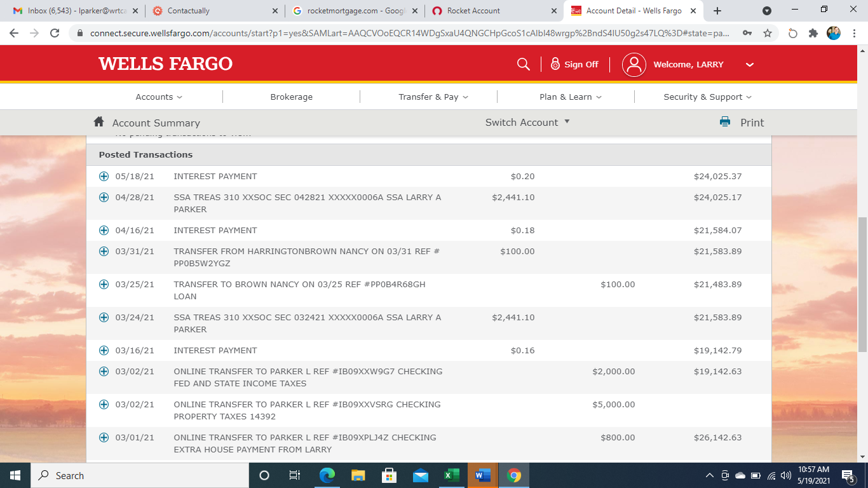Screen dimensions: 868x488
Task: Click the Chrome icon on the taskbar
Action: [x=513, y=475]
